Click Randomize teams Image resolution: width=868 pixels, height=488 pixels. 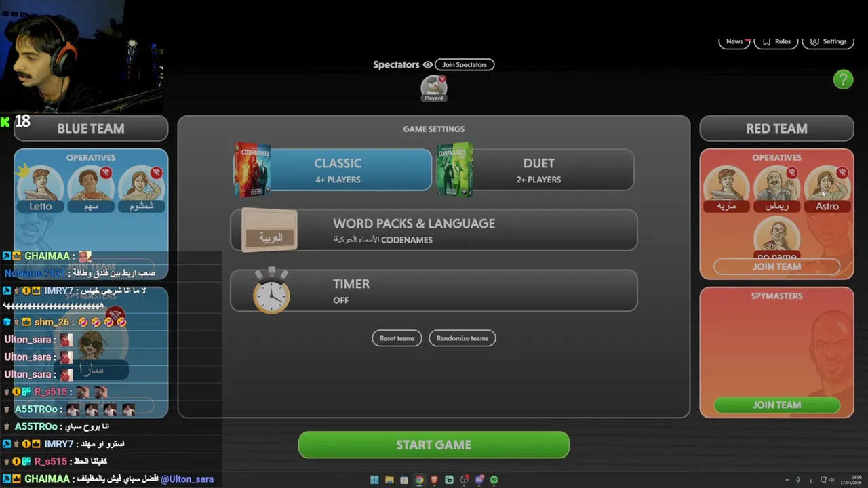pos(462,338)
